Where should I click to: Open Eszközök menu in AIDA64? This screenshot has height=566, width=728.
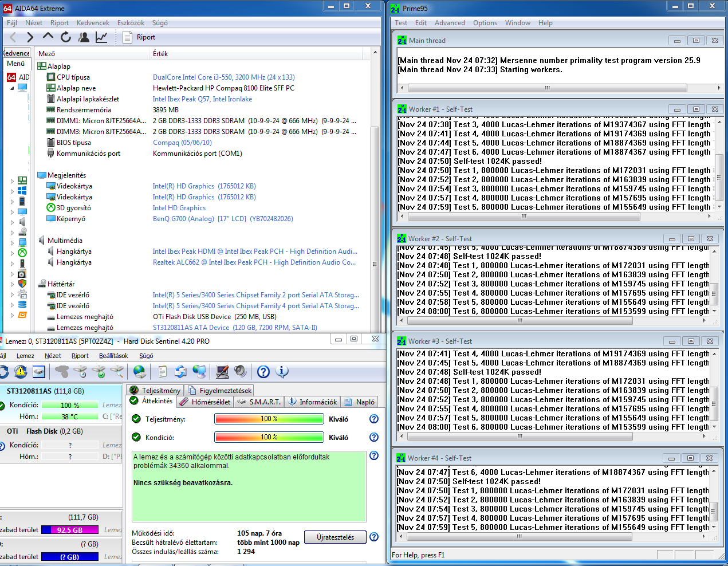[x=131, y=23]
